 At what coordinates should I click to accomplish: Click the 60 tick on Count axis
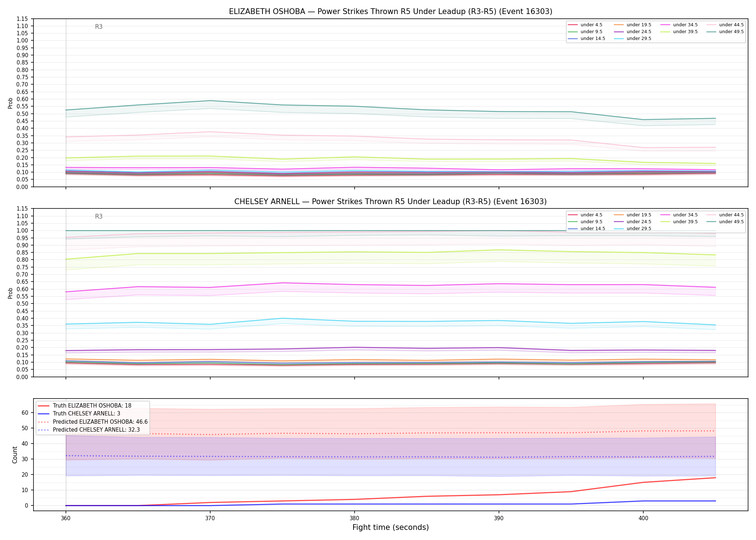(x=25, y=413)
